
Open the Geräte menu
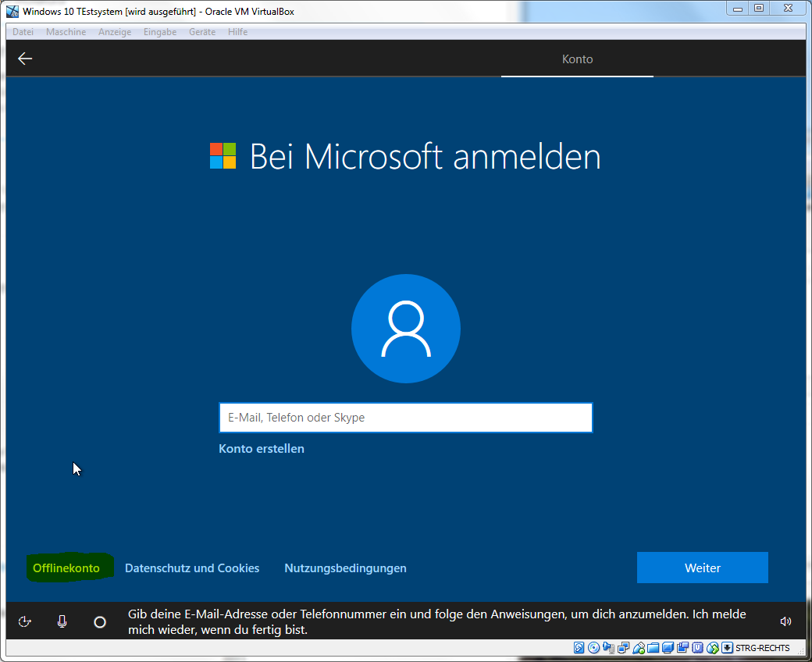pos(202,32)
